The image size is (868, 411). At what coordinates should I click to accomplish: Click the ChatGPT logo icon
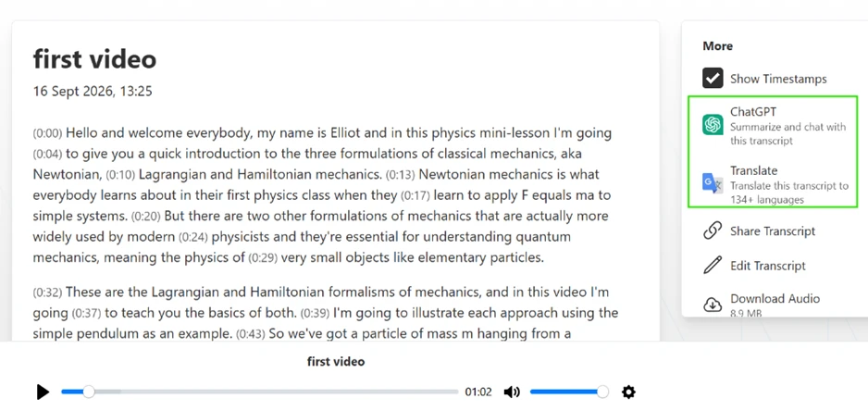click(x=713, y=125)
